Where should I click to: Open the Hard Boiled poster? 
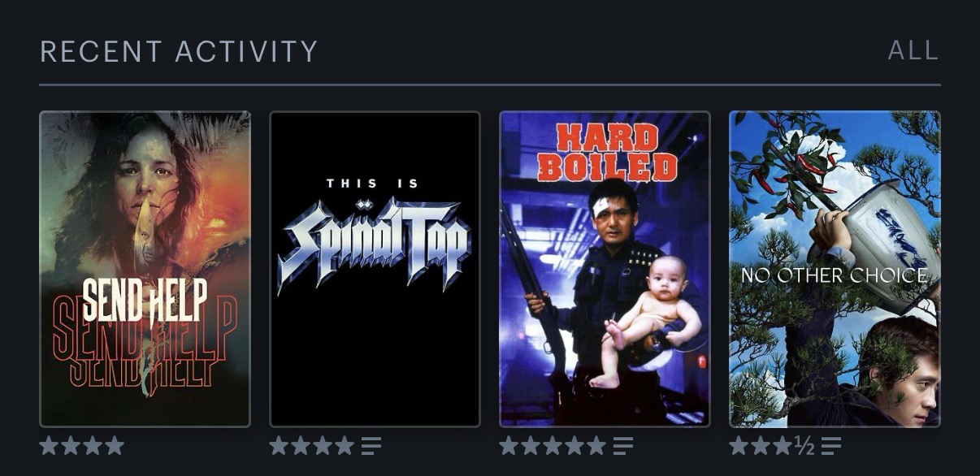605,269
